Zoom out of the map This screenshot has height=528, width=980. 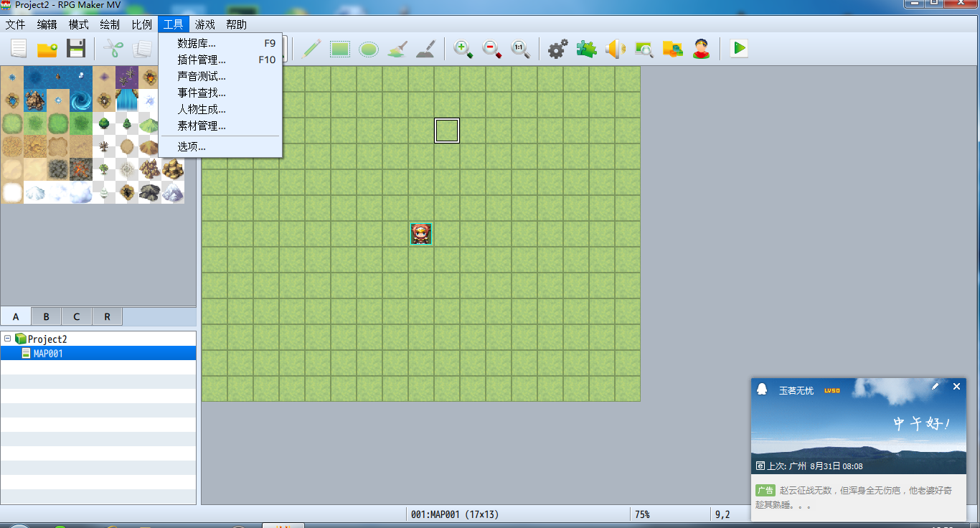[x=492, y=49]
